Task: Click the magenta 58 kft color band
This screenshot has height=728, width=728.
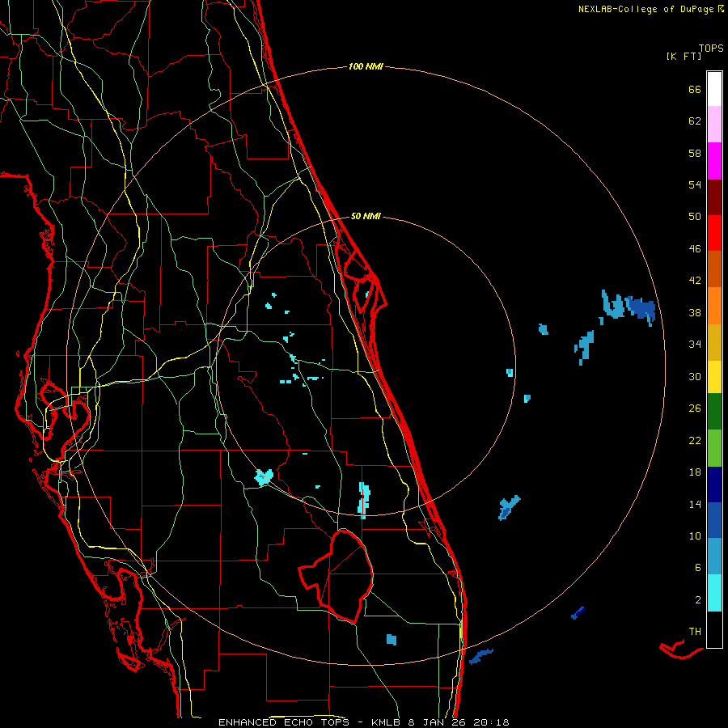Action: (x=714, y=161)
